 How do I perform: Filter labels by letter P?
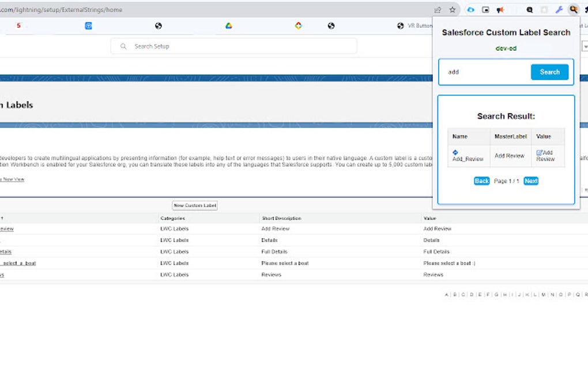(x=569, y=295)
